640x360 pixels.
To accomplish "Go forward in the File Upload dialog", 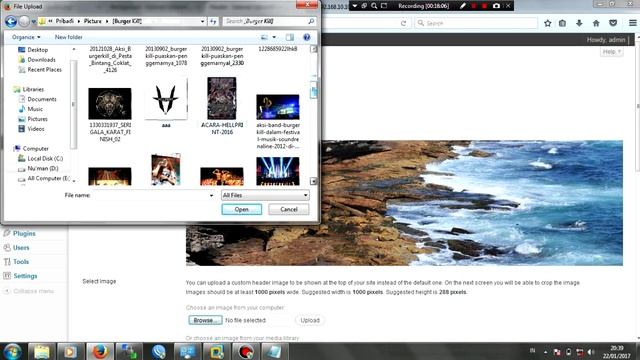I will [x=24, y=21].
